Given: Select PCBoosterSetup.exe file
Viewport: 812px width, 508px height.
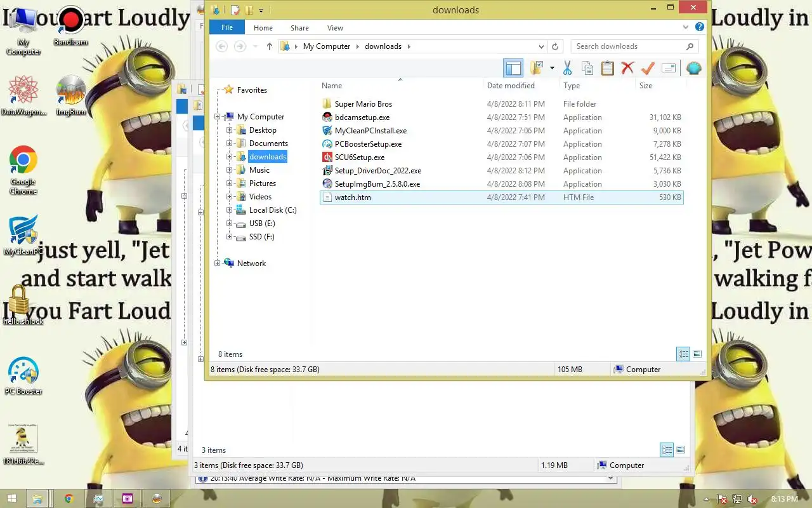Looking at the screenshot, I should coord(368,144).
